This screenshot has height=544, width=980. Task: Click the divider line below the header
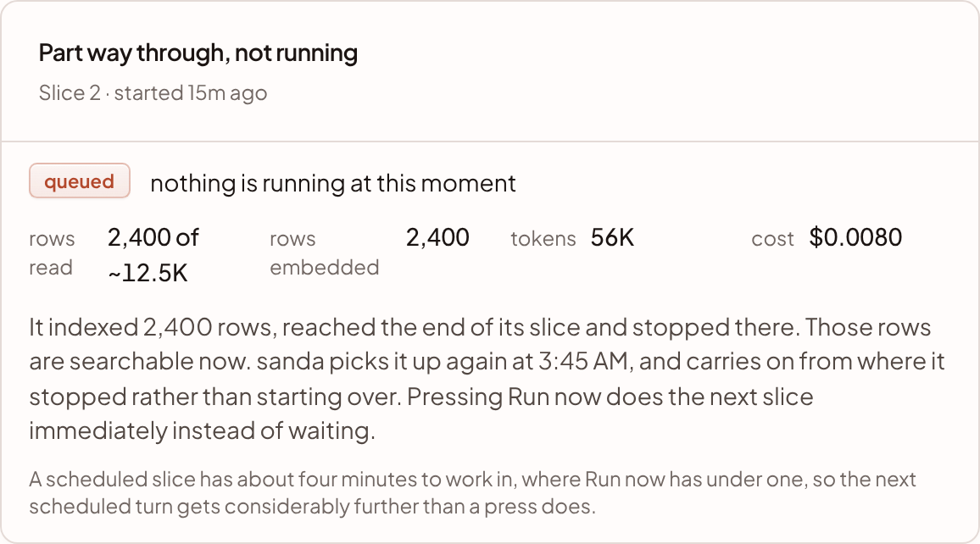(x=490, y=142)
